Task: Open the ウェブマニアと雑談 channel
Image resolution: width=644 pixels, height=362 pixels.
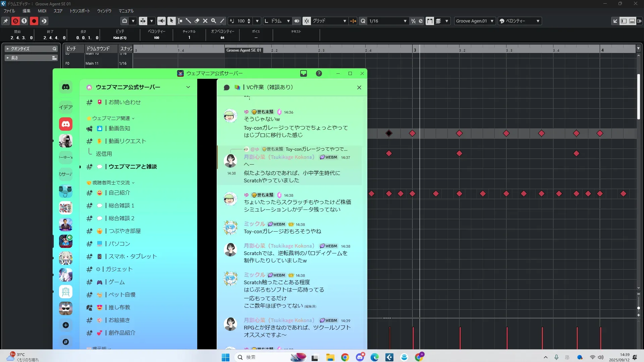Action: (x=132, y=167)
